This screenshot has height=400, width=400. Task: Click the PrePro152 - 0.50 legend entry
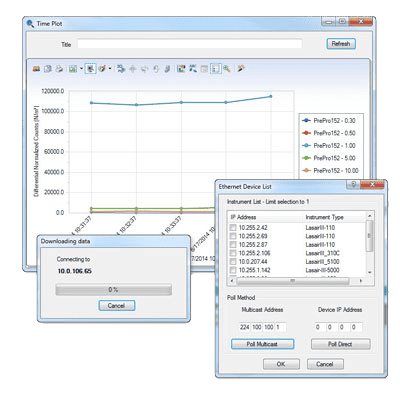coord(329,133)
